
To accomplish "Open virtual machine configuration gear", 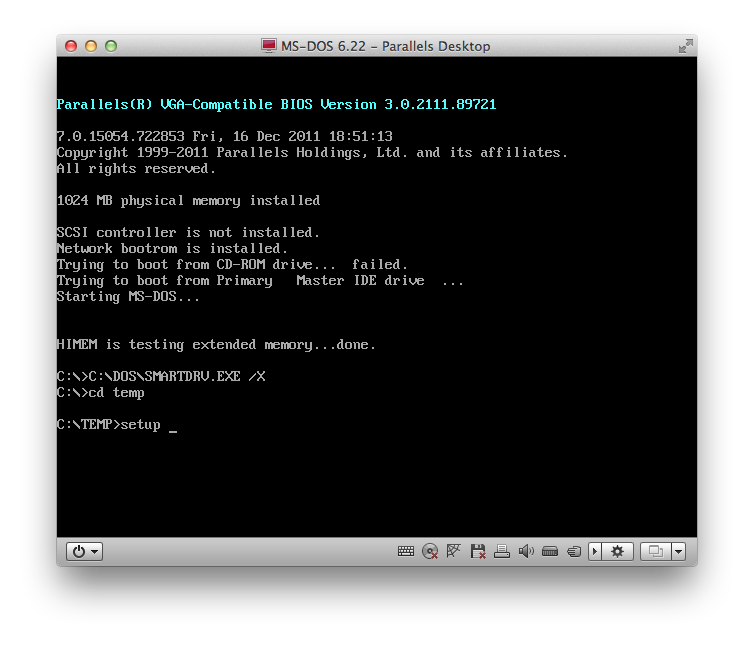I will click(617, 551).
